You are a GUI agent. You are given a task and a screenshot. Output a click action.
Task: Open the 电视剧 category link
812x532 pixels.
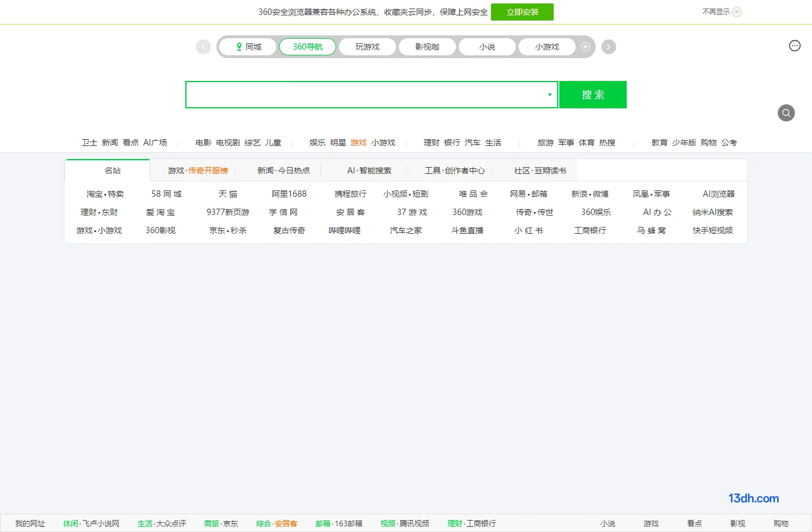pyautogui.click(x=228, y=143)
